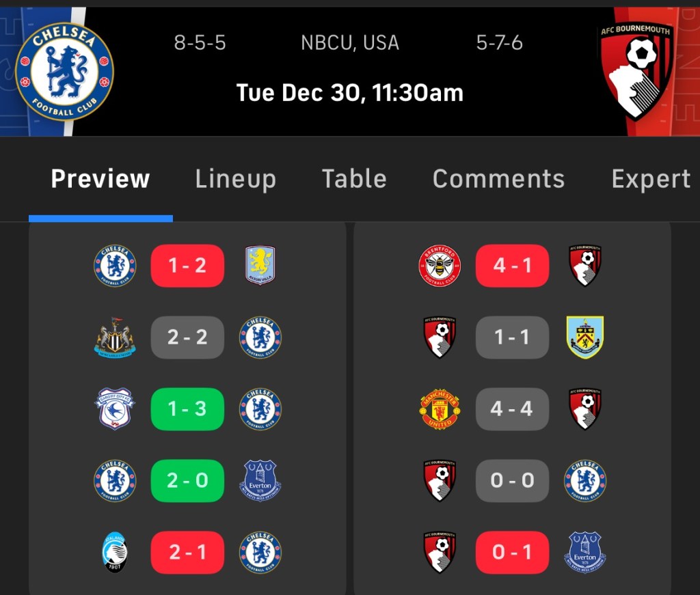This screenshot has height=595, width=700.
Task: Select the Brentford crest
Action: [440, 265]
